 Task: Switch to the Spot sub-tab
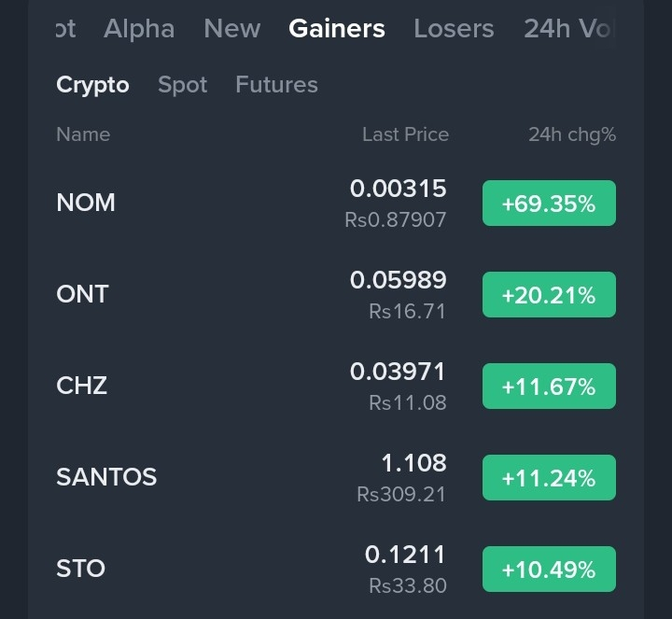182,85
